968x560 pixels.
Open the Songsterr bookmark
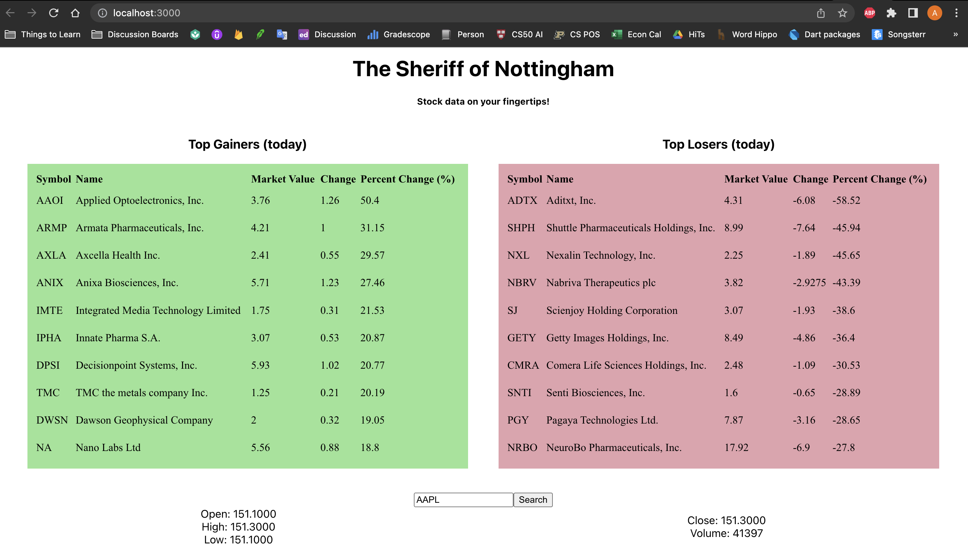click(x=899, y=35)
